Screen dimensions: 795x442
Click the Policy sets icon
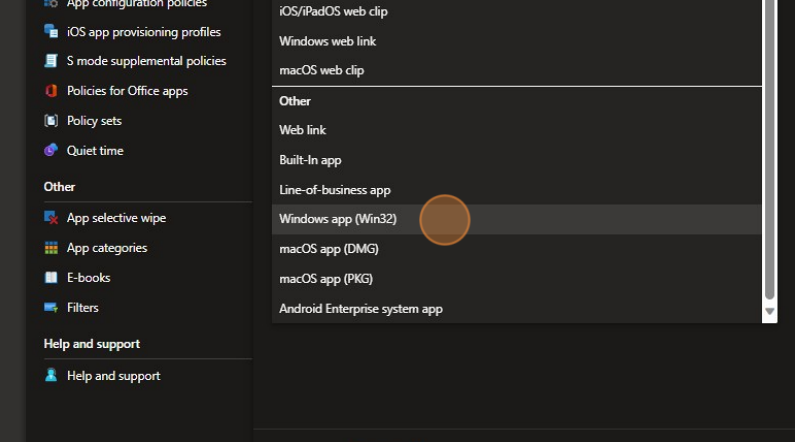click(51, 121)
